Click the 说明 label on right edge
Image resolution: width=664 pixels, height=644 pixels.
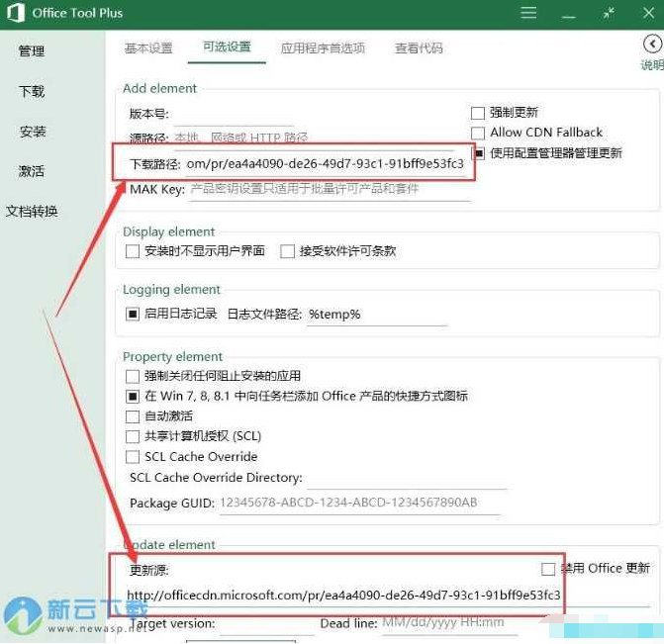[x=652, y=64]
